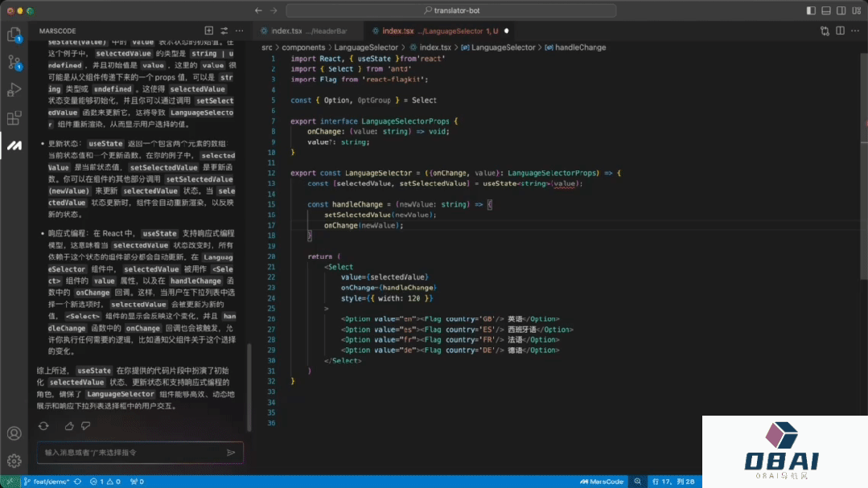Send the chat message

[231, 453]
